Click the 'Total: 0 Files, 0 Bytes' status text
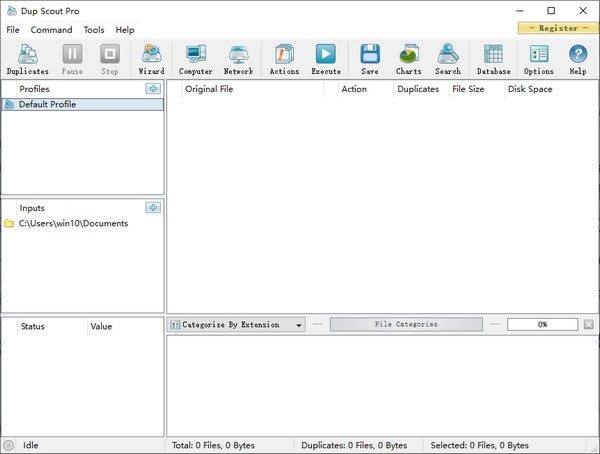The width and height of the screenshot is (600, 454). click(213, 445)
